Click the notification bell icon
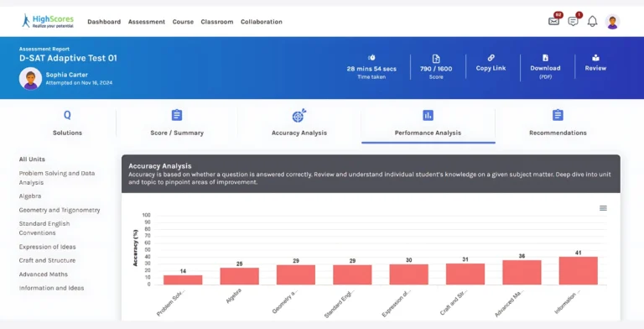 (x=592, y=21)
